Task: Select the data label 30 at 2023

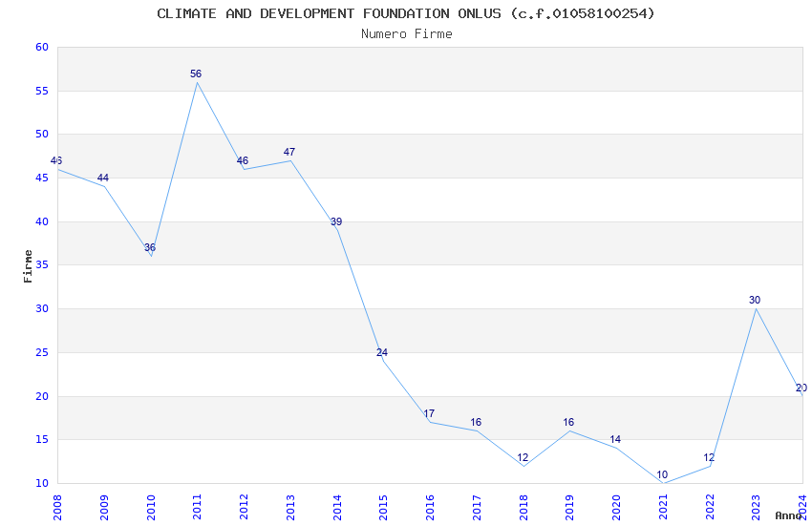Action: pyautogui.click(x=755, y=300)
